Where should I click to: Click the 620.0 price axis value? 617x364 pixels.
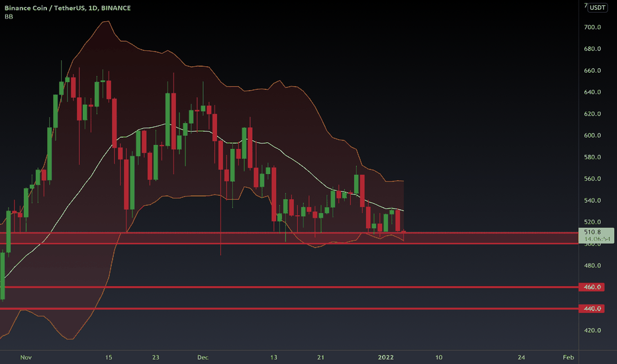point(593,114)
